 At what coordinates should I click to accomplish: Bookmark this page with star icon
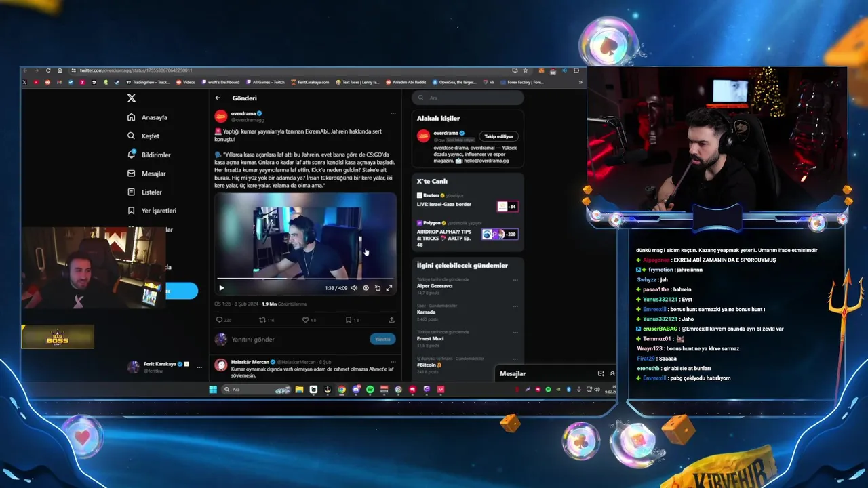pos(525,70)
